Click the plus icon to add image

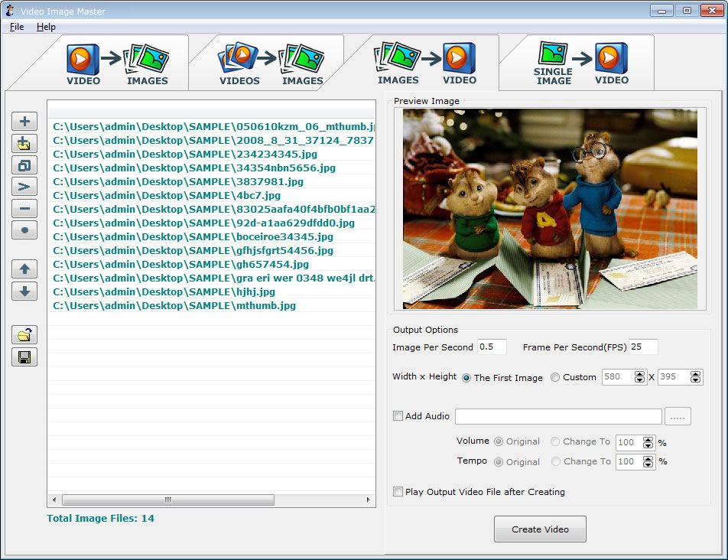point(24,122)
